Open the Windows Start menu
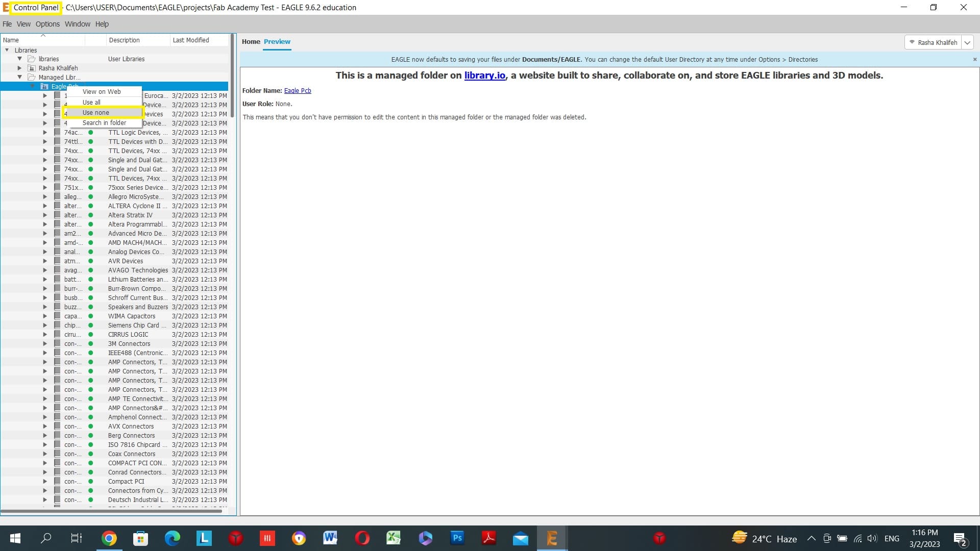Screen dimensions: 980x551 click(15, 538)
